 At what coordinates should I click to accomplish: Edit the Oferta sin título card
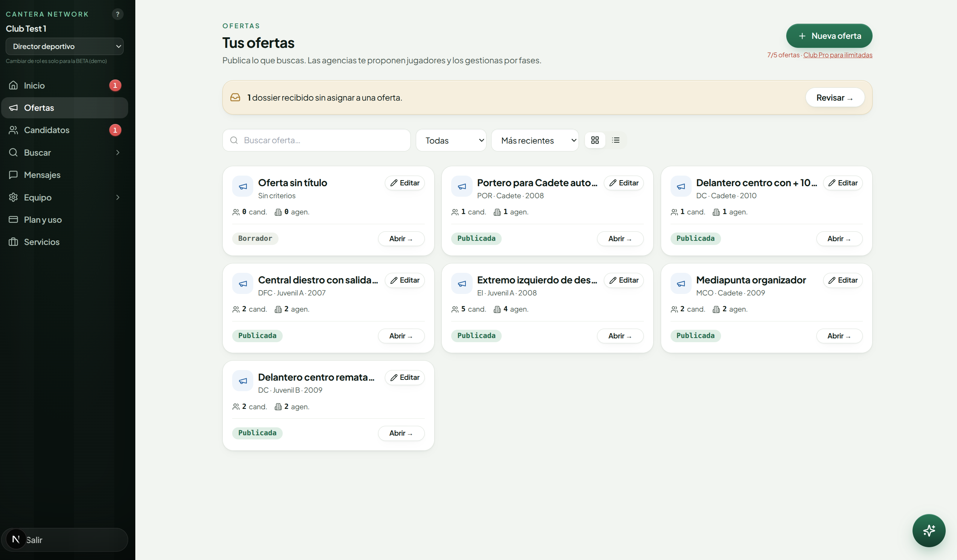click(x=404, y=183)
